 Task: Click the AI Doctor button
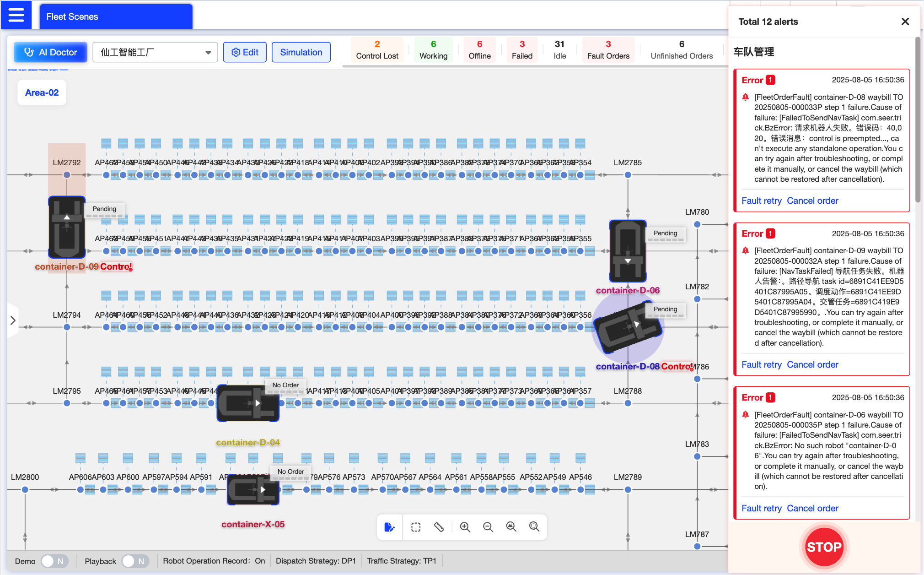51,52
